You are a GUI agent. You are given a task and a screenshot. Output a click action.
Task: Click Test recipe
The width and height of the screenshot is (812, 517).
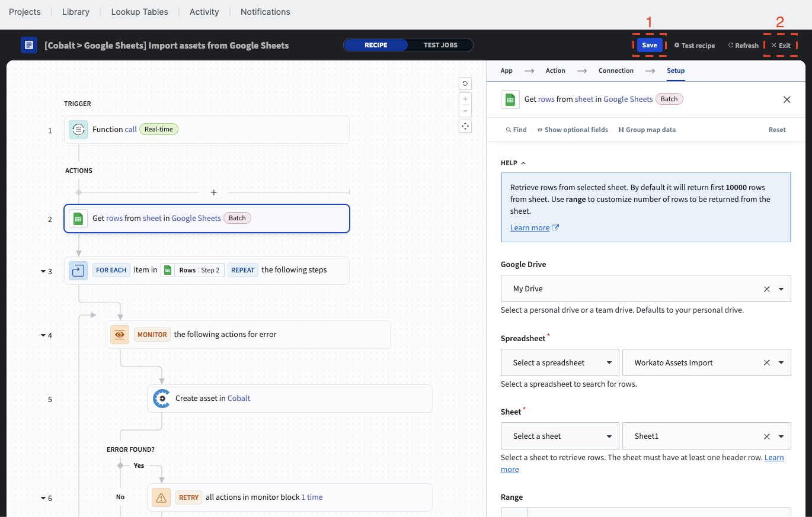(x=695, y=46)
